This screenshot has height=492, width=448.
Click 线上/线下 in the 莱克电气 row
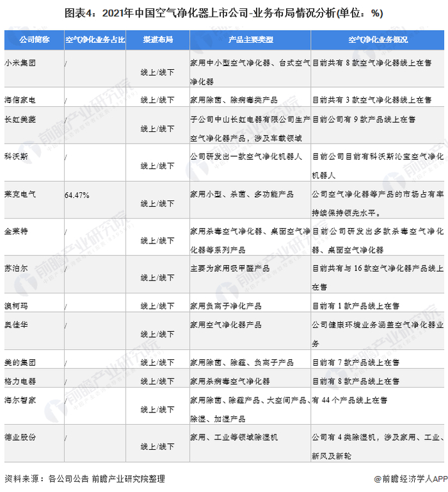pyautogui.click(x=157, y=204)
